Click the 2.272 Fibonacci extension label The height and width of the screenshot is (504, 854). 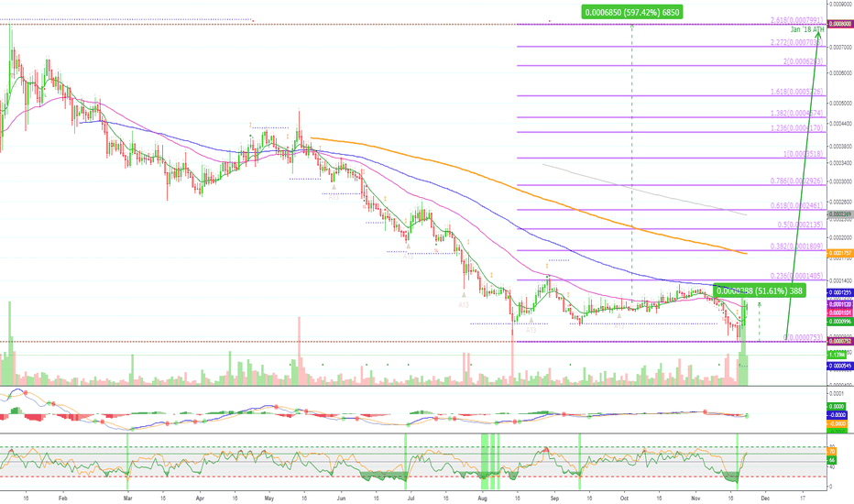pyautogui.click(x=797, y=42)
